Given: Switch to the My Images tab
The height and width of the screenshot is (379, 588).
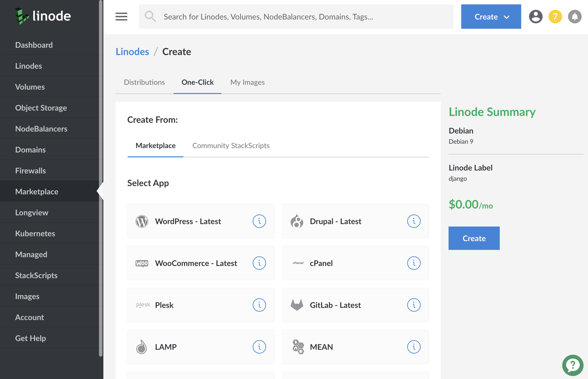Looking at the screenshot, I should tap(248, 82).
